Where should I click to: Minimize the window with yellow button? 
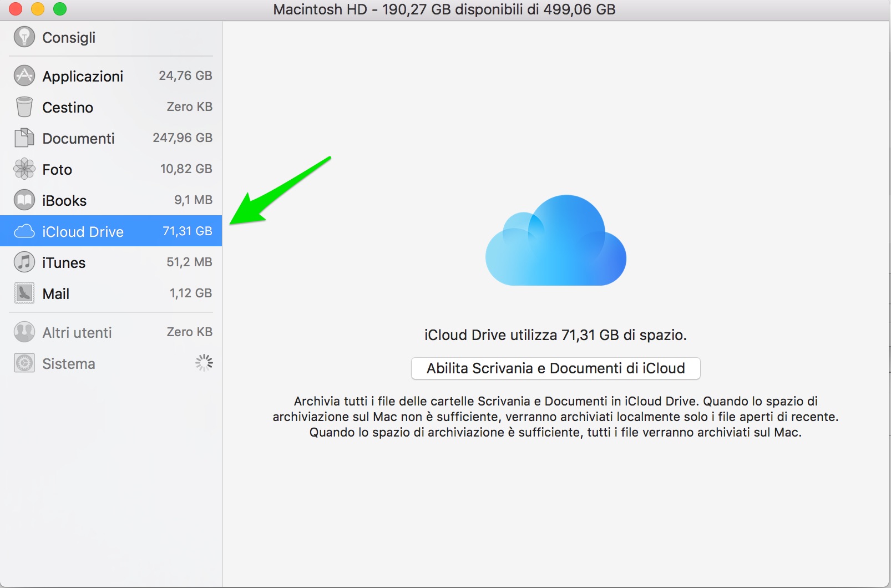point(38,9)
